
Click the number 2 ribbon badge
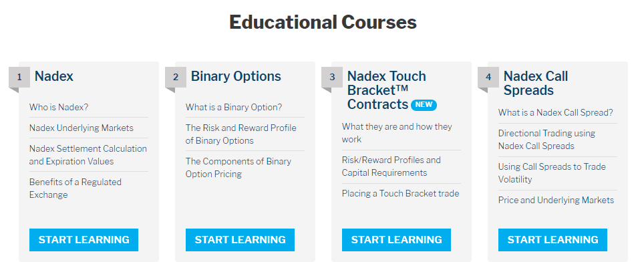(176, 78)
